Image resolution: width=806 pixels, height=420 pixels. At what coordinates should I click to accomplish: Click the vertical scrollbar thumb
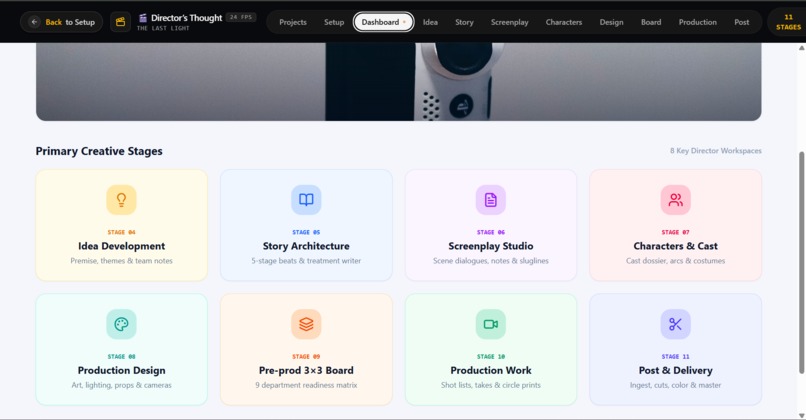pos(801,263)
